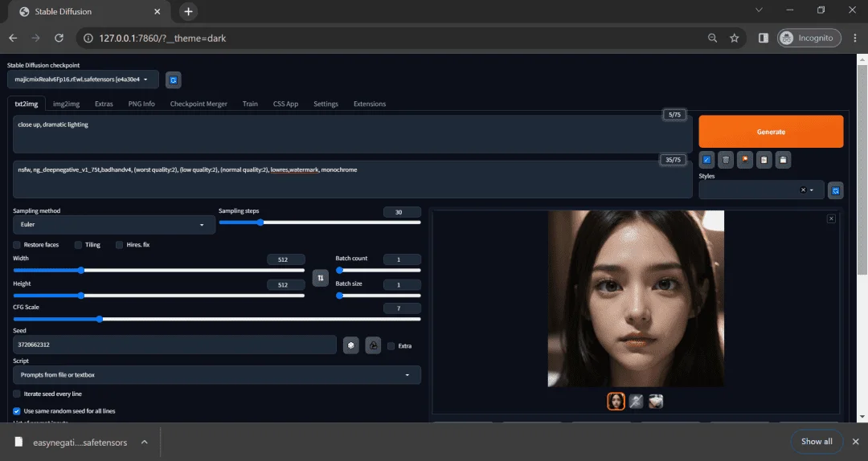
Task: Expand the Styles dropdown arrow
Action: (812, 190)
